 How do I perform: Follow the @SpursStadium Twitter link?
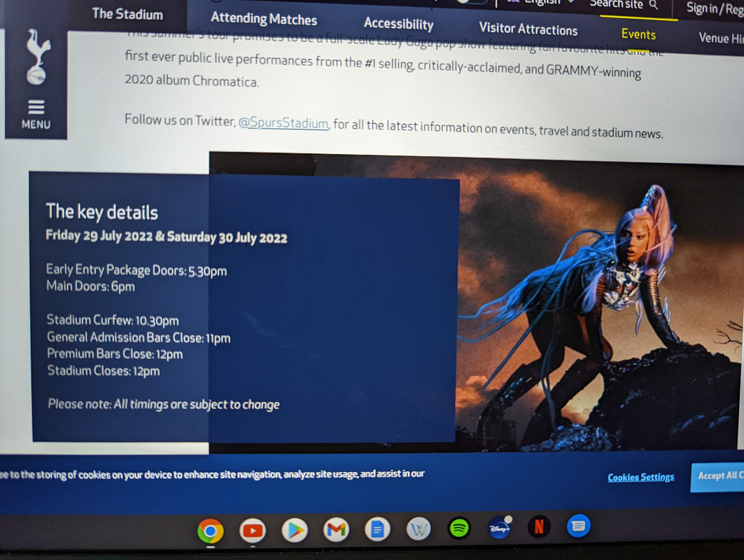[x=283, y=123]
